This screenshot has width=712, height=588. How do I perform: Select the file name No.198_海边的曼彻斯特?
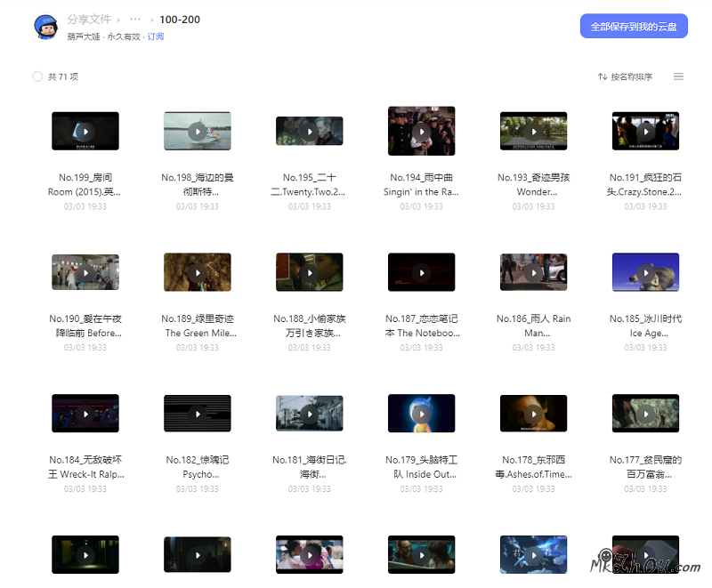coord(198,185)
